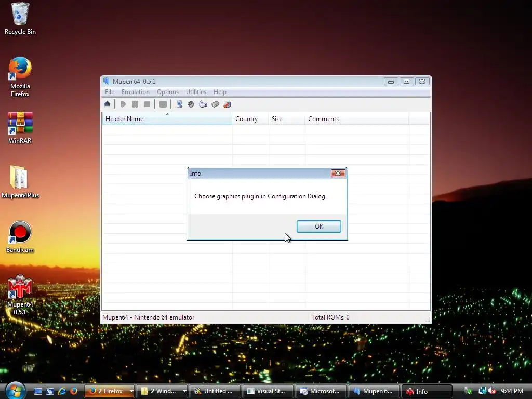Open video plugin settings icon

click(x=179, y=104)
